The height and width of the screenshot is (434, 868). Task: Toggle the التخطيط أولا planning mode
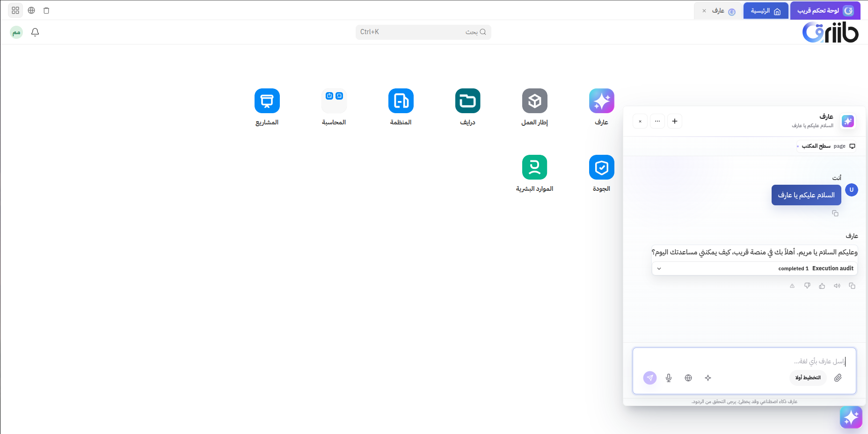pos(808,378)
